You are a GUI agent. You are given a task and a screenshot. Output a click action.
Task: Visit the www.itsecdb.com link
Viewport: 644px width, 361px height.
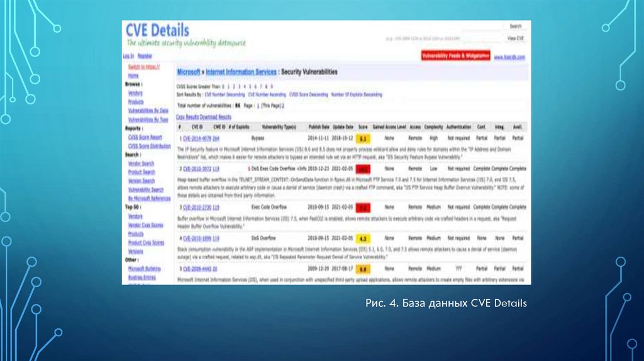coord(509,57)
